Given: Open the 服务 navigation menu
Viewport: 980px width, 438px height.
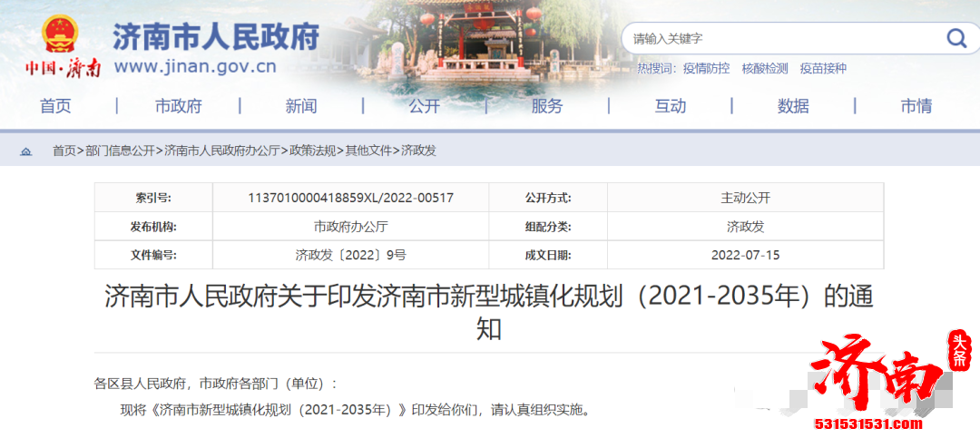Looking at the screenshot, I should 547,106.
